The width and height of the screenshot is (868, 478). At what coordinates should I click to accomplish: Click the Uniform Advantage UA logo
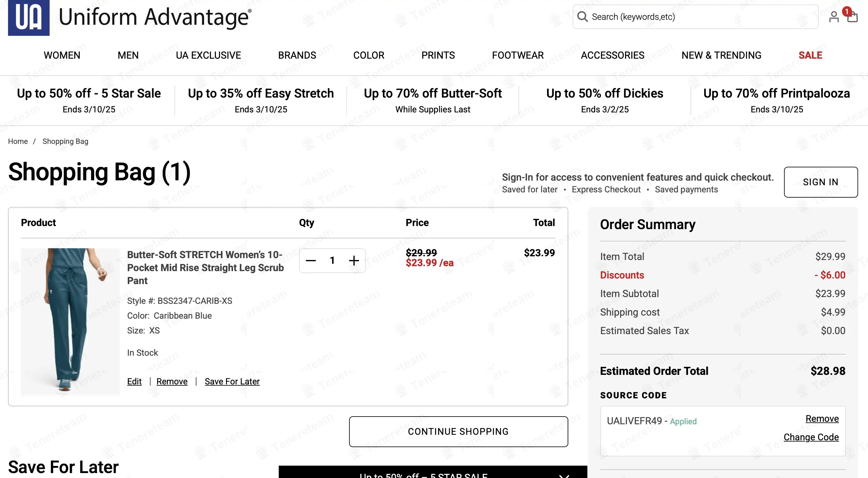pos(29,17)
